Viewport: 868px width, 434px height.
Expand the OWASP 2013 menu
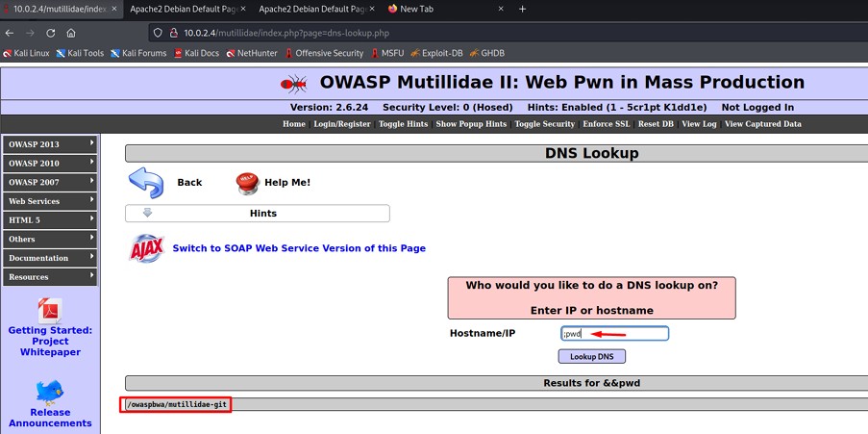pos(50,144)
